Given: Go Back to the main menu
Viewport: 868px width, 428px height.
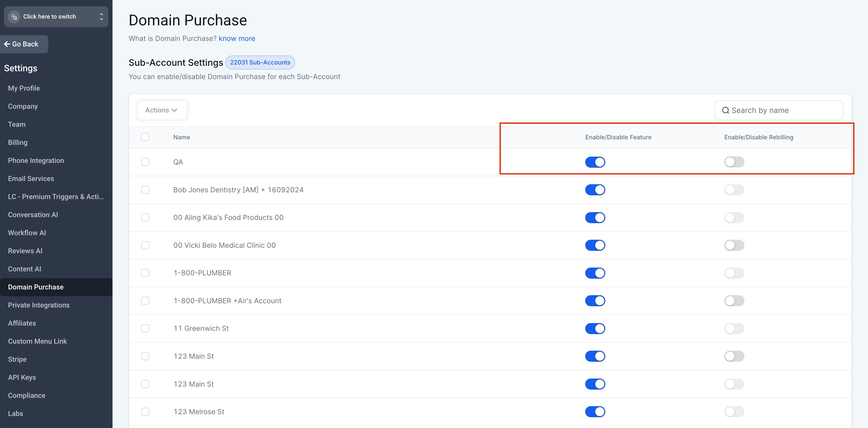Looking at the screenshot, I should [24, 44].
